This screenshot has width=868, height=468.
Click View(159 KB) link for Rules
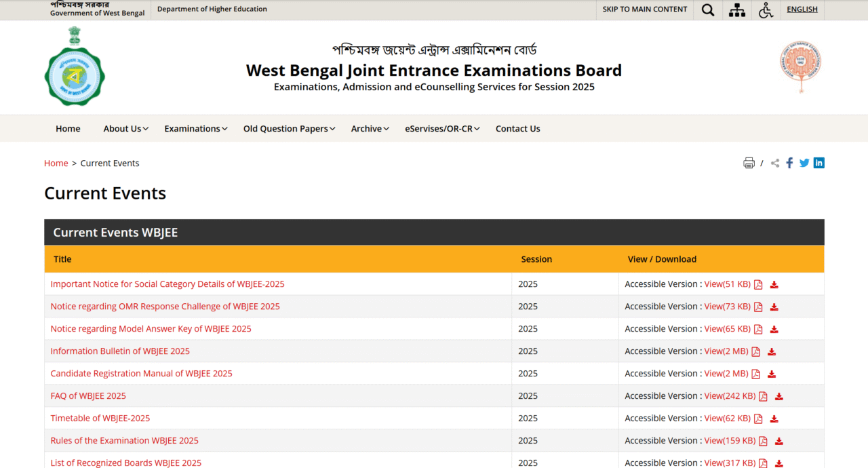tap(730, 441)
